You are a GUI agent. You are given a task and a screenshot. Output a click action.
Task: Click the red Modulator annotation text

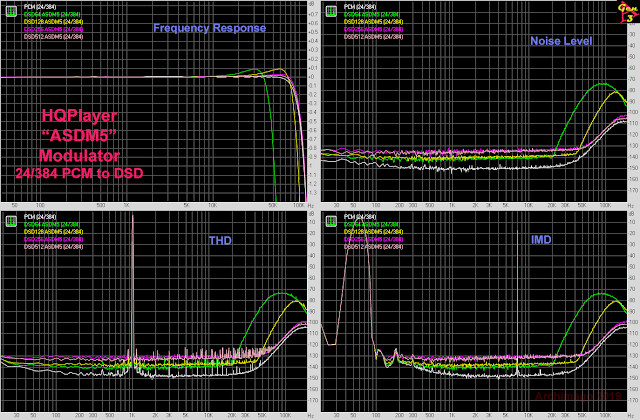click(x=80, y=156)
